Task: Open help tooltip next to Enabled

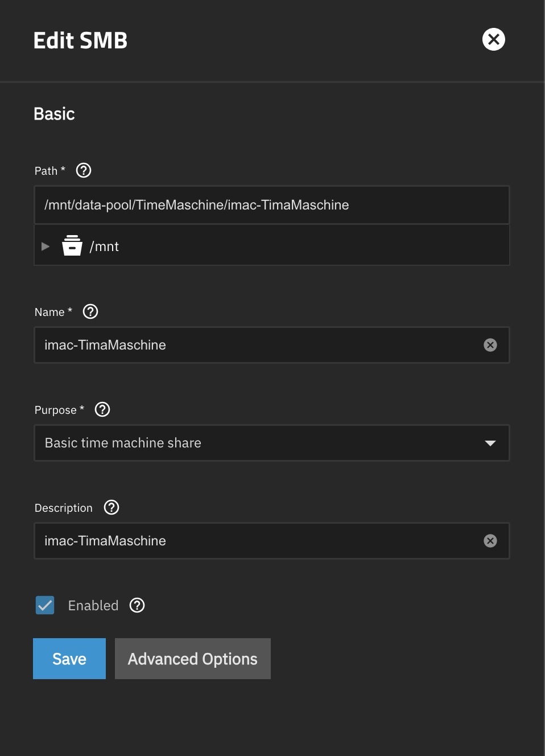Action: coord(137,605)
